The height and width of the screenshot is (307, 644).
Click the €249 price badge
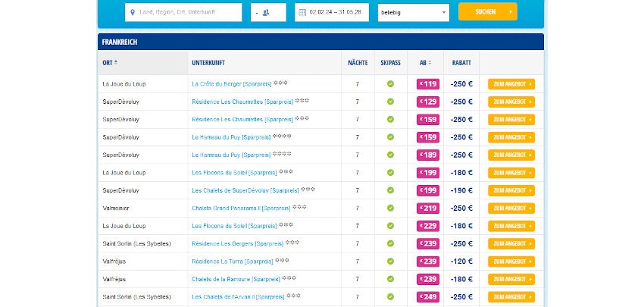pos(428,297)
